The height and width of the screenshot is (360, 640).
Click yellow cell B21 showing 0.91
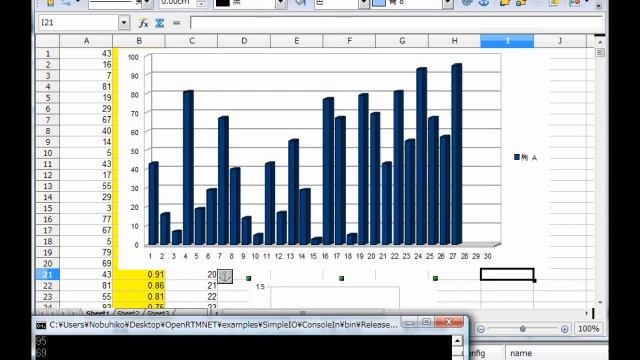pyautogui.click(x=139, y=274)
